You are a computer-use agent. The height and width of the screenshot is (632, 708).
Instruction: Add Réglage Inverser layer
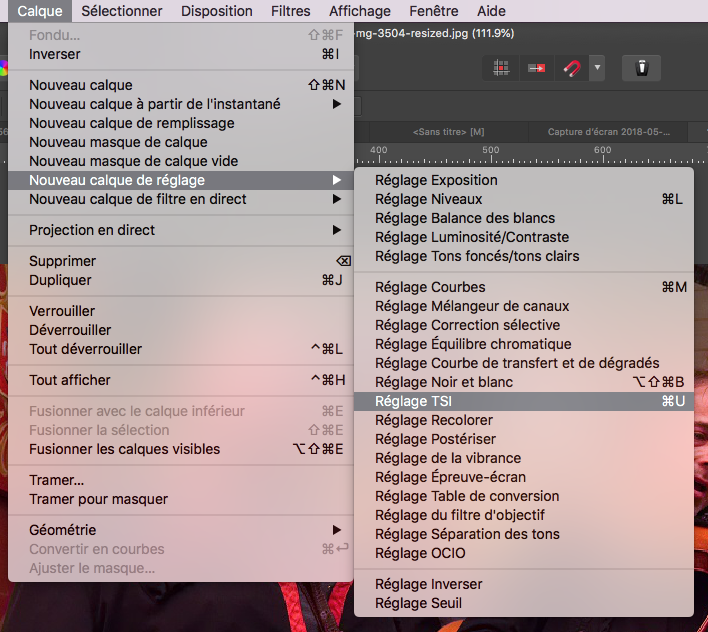[524, 584]
